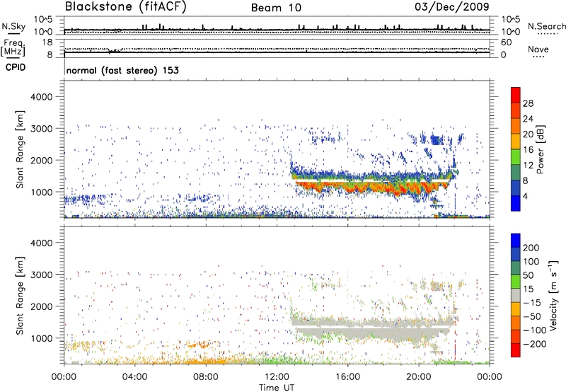Click the '18' frequency axis tick label

click(47, 42)
